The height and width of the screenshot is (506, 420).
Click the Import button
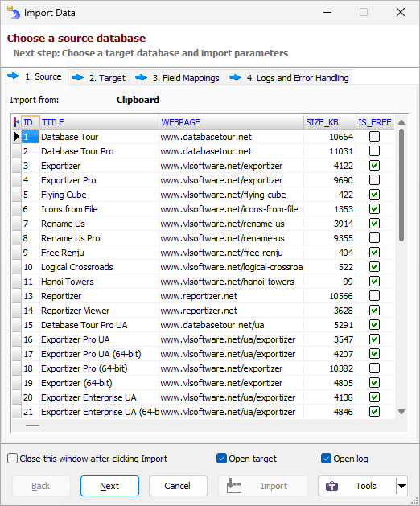pyautogui.click(x=263, y=486)
